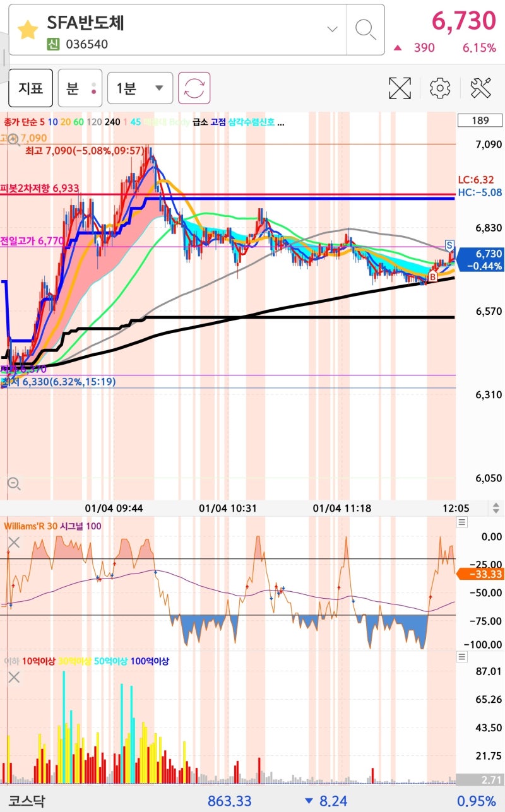Open the volume panel menu icon
The width and height of the screenshot is (505, 812).
click(462, 657)
